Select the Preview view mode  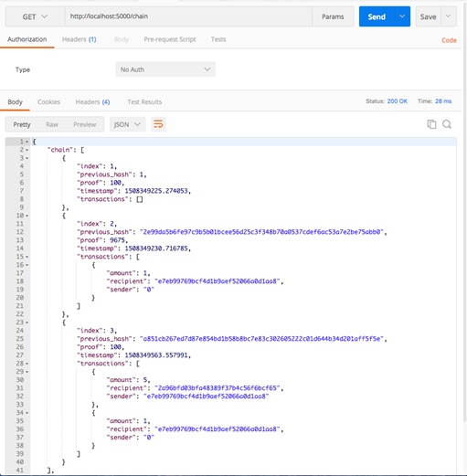coord(84,124)
